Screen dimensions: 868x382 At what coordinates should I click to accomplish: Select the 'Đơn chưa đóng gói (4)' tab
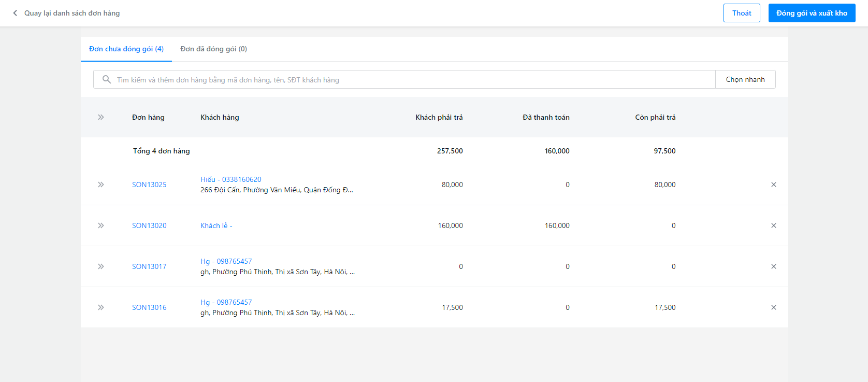[126, 49]
